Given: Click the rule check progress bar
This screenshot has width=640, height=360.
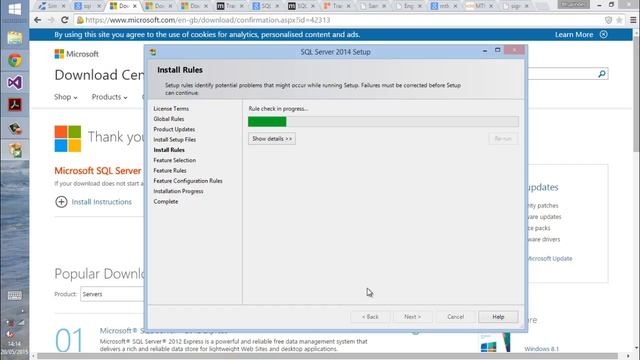Looking at the screenshot, I should (383, 122).
